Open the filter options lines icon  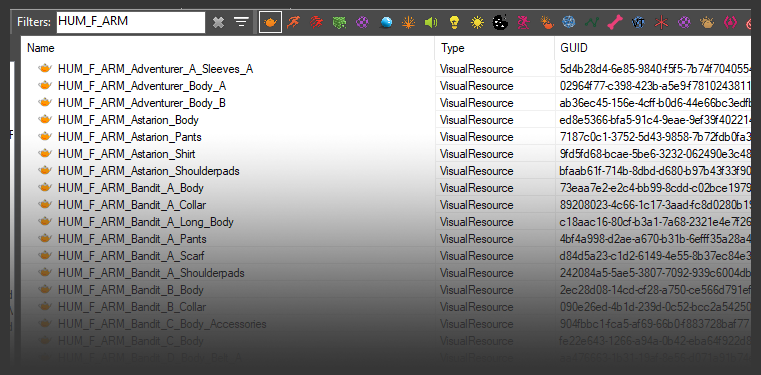tap(241, 22)
